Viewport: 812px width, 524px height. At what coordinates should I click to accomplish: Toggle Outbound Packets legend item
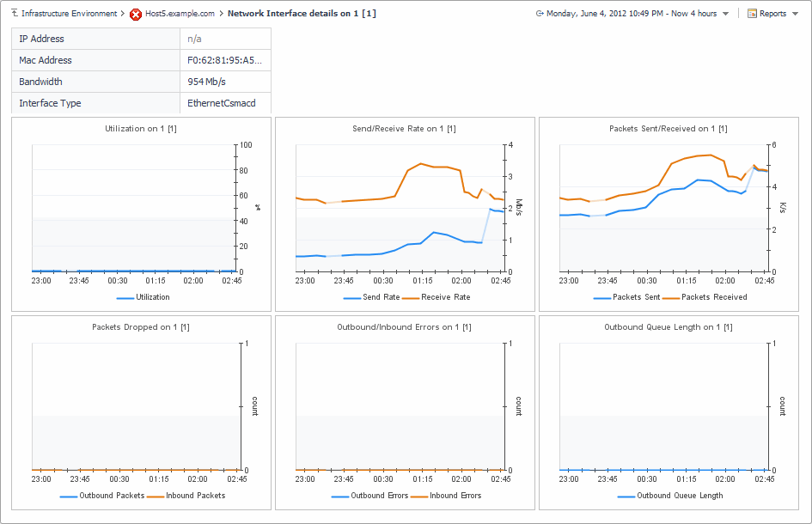tap(102, 496)
